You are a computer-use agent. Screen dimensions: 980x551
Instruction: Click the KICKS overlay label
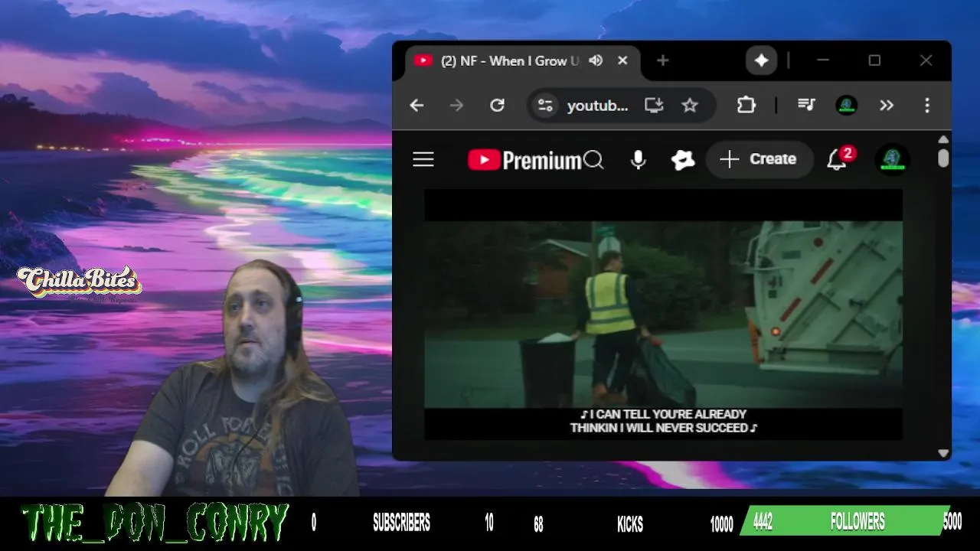630,524
